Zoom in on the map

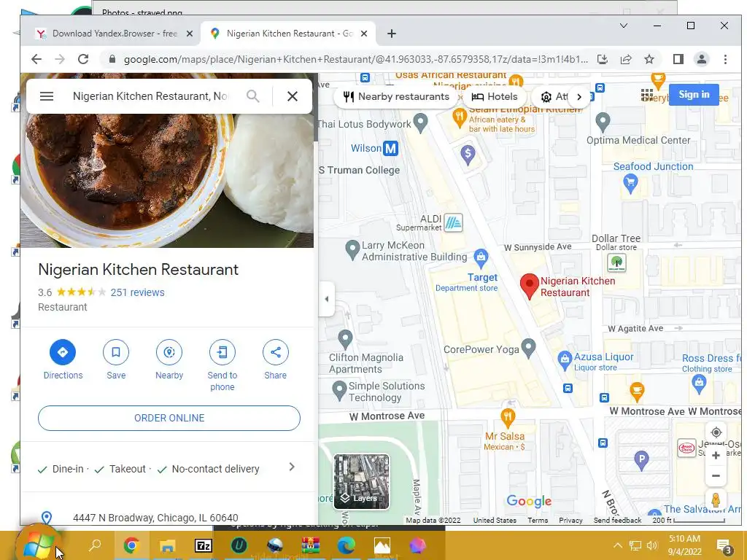716,456
